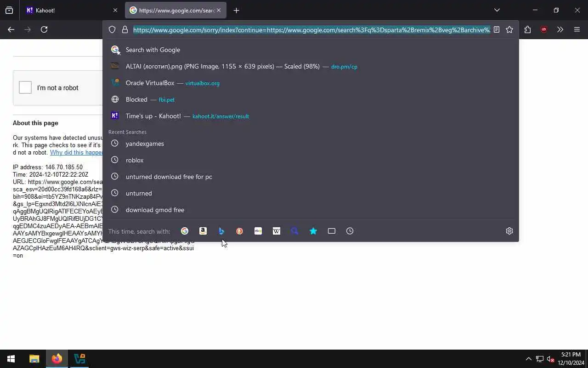Select recent search roblox
The height and width of the screenshot is (368, 588).
tap(311, 160)
